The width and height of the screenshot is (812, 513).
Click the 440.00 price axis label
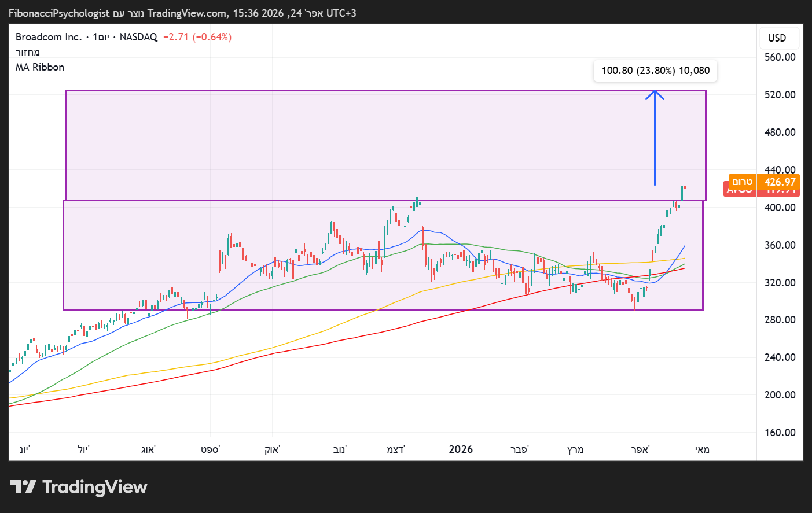pyautogui.click(x=780, y=169)
